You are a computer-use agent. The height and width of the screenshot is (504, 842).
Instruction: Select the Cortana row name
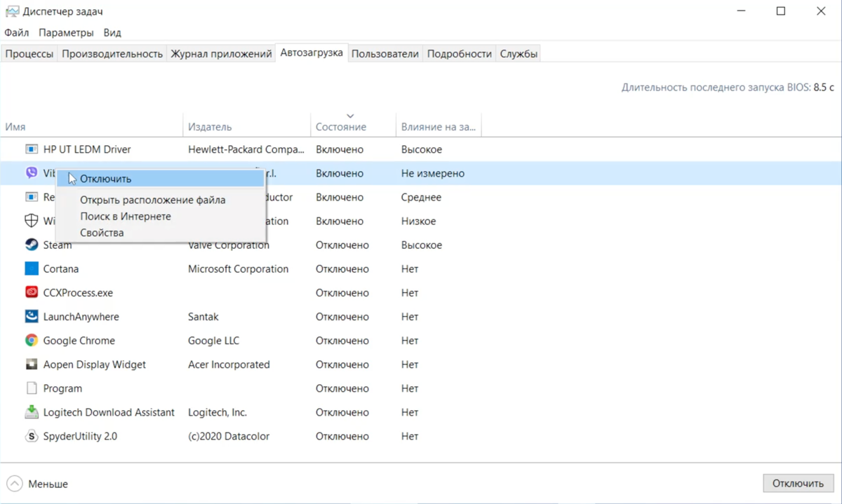point(61,268)
